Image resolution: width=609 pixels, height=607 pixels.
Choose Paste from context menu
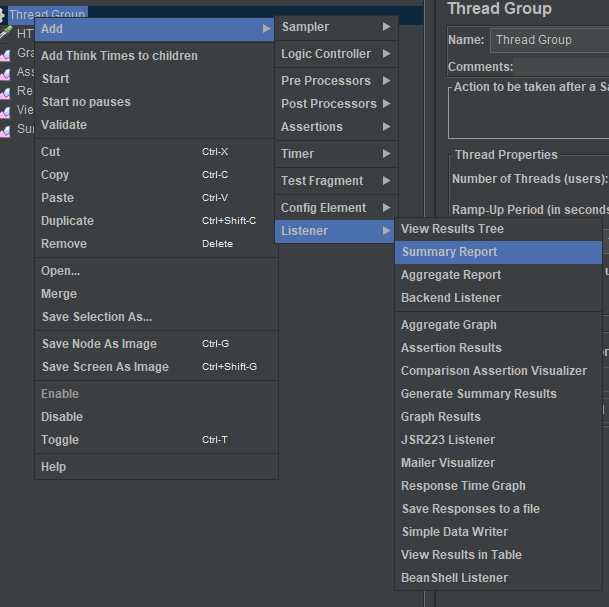click(x=156, y=198)
